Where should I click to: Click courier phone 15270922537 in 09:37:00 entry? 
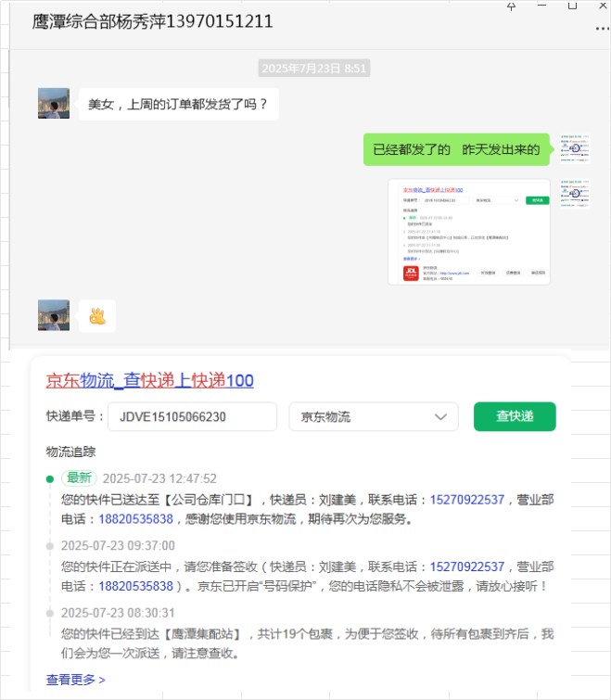(x=467, y=566)
